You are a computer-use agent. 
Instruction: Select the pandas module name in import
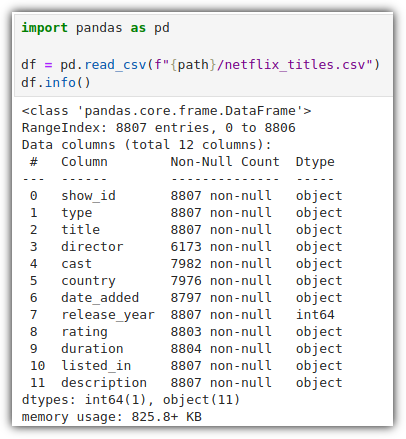click(x=99, y=28)
